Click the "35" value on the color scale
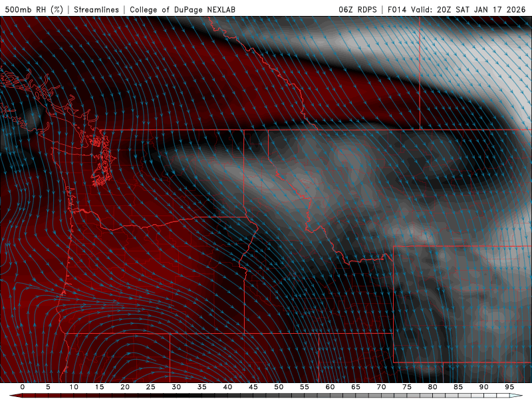This screenshot has width=532, height=399. coord(202,387)
